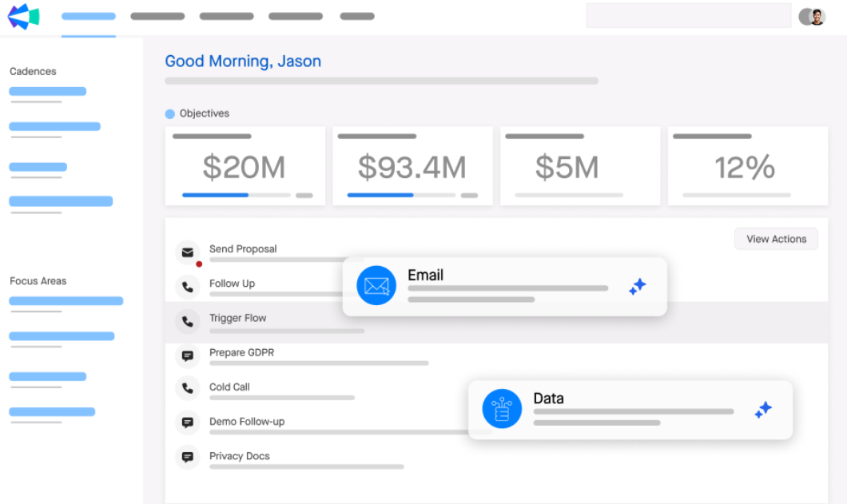Image resolution: width=847 pixels, height=504 pixels.
Task: Open the Privacy Docs task
Action: pos(239,456)
